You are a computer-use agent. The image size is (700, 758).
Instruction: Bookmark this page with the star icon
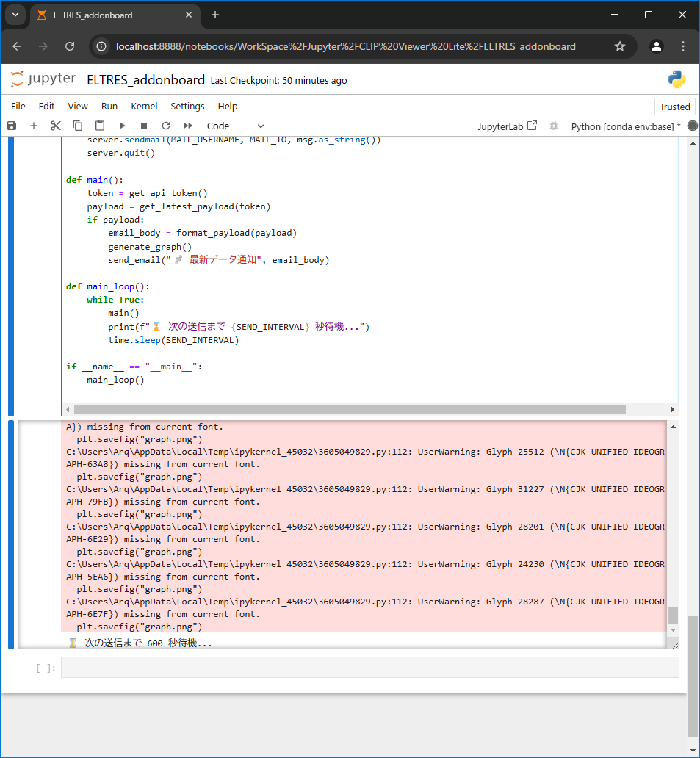(x=620, y=46)
